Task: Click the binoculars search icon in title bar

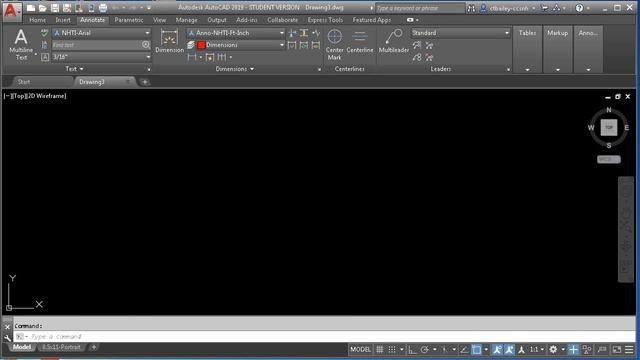Action: 471,8
